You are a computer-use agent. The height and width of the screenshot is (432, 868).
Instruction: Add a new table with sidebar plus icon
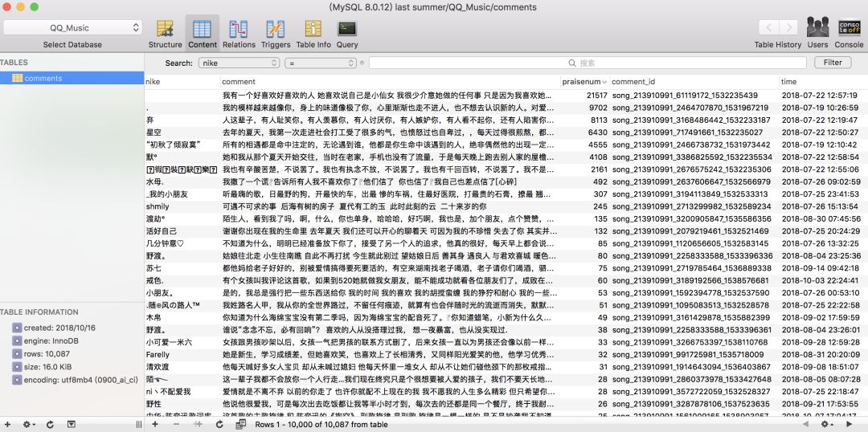[x=7, y=424]
